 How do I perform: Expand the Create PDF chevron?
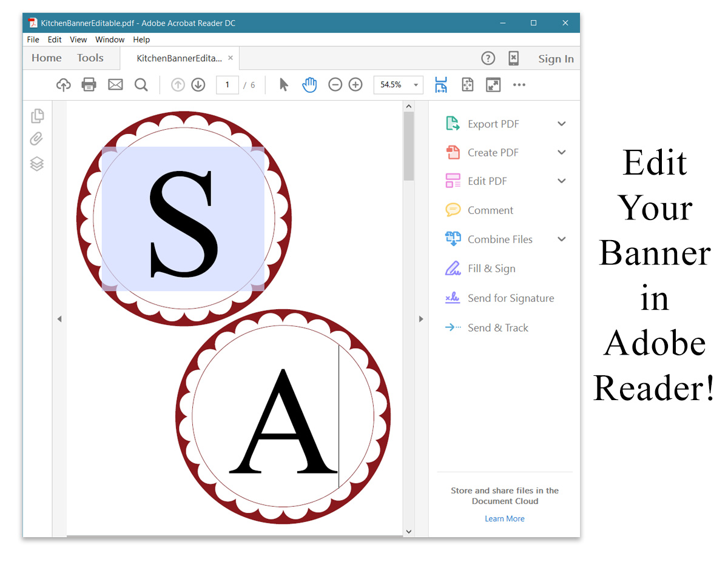click(x=562, y=152)
